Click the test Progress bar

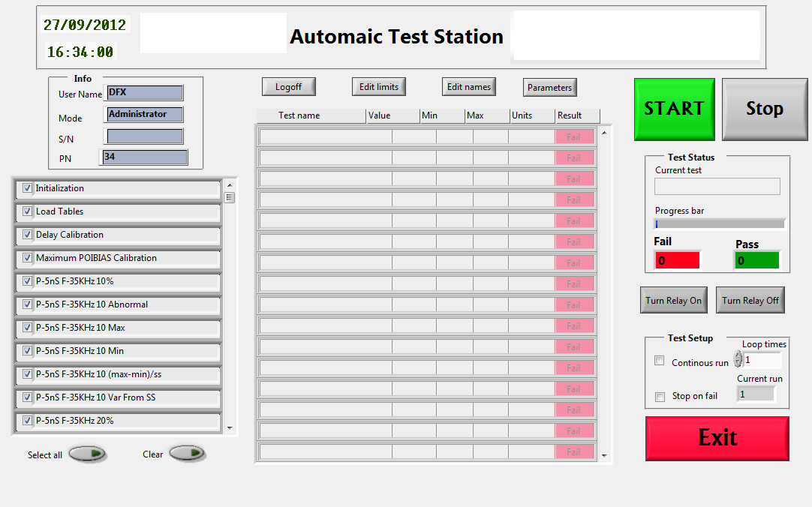(x=720, y=224)
